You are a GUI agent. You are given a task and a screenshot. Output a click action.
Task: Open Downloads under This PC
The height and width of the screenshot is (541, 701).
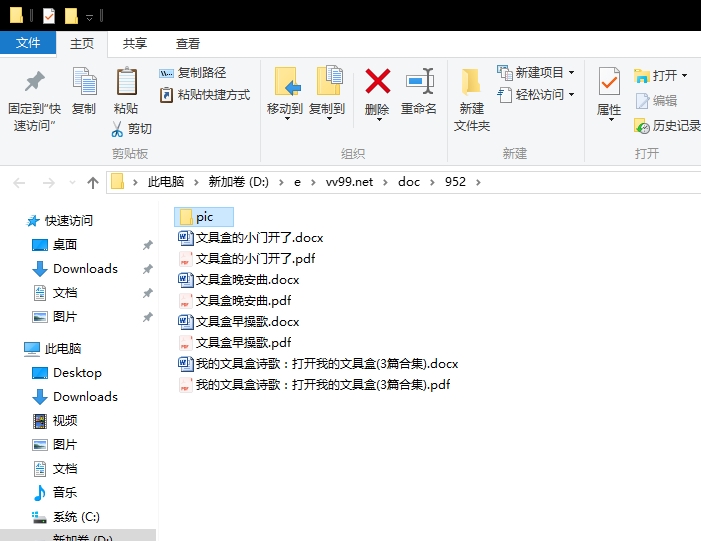75,397
